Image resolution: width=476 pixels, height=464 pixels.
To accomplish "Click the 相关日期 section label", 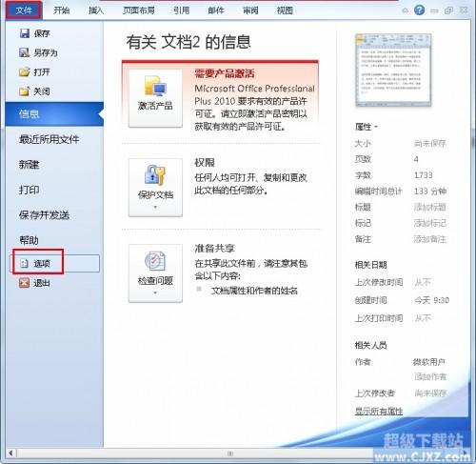I will [x=370, y=265].
